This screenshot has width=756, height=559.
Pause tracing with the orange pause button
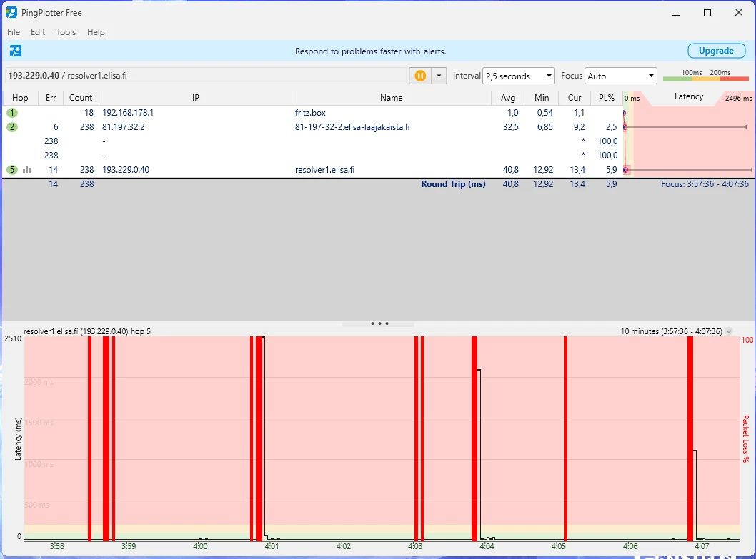pos(420,76)
